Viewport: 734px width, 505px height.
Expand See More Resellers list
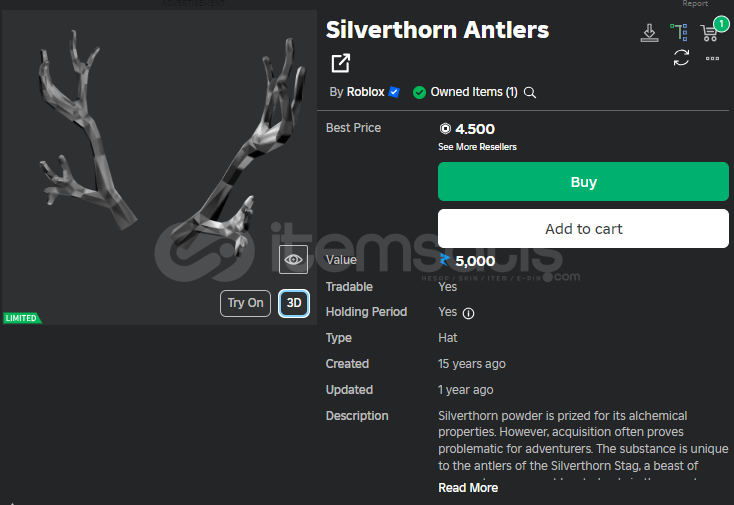[x=477, y=147]
